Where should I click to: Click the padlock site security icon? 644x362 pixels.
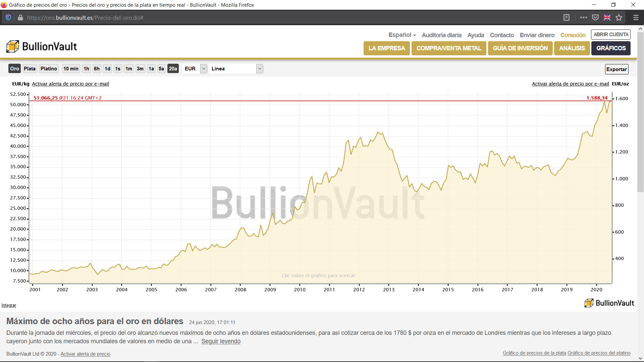click(x=20, y=17)
